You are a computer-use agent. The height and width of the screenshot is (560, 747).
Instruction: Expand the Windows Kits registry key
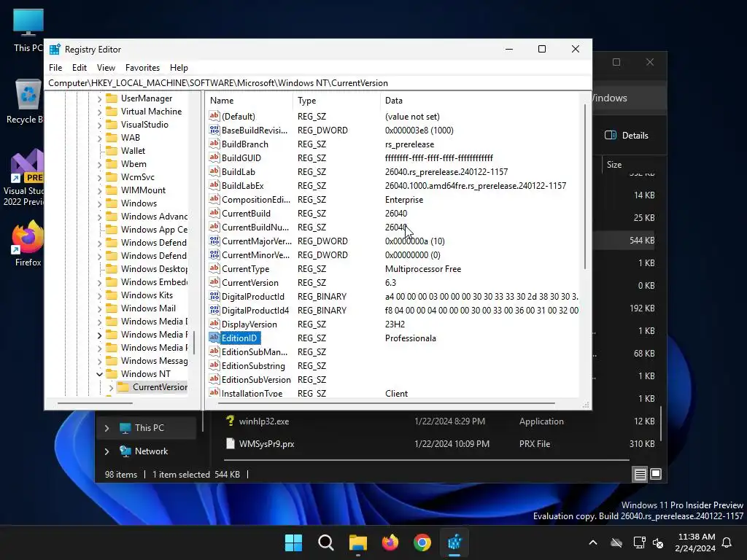click(x=99, y=296)
